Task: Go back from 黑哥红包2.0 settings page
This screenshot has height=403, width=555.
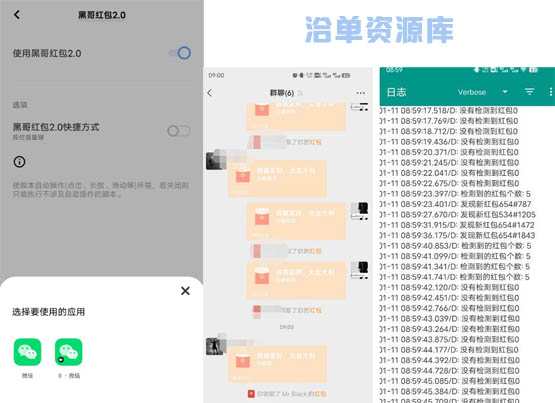Action: [x=17, y=15]
